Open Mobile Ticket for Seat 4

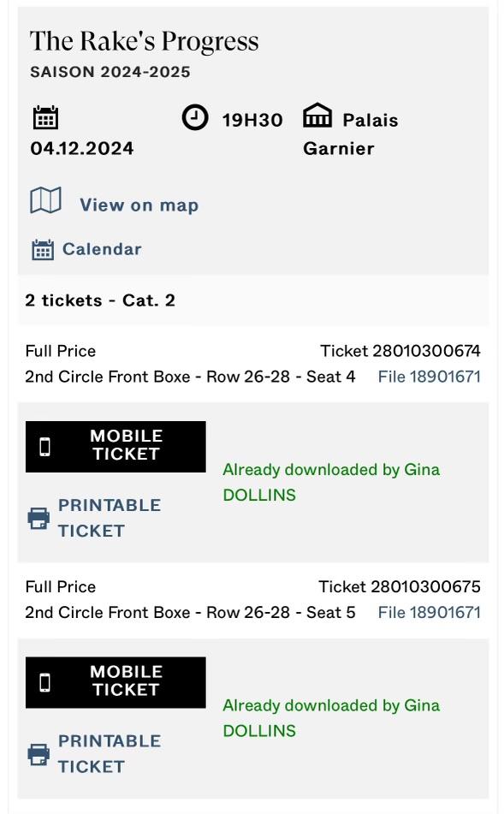[x=116, y=447]
